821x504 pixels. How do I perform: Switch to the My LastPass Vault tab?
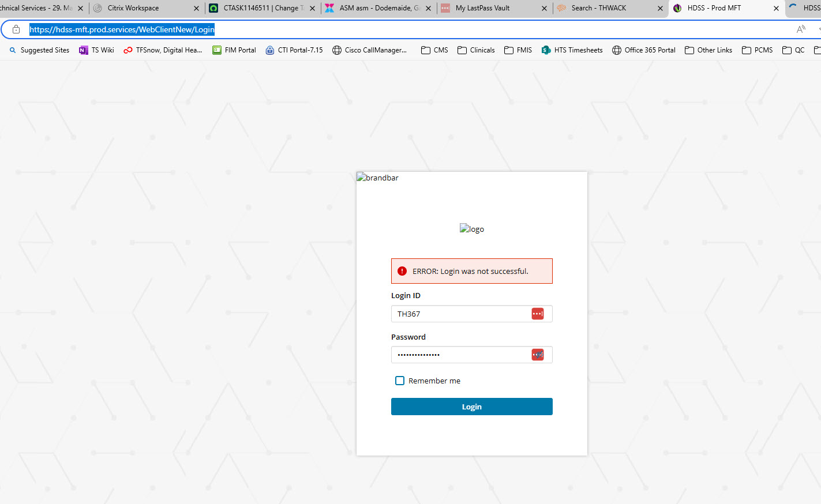click(495, 8)
